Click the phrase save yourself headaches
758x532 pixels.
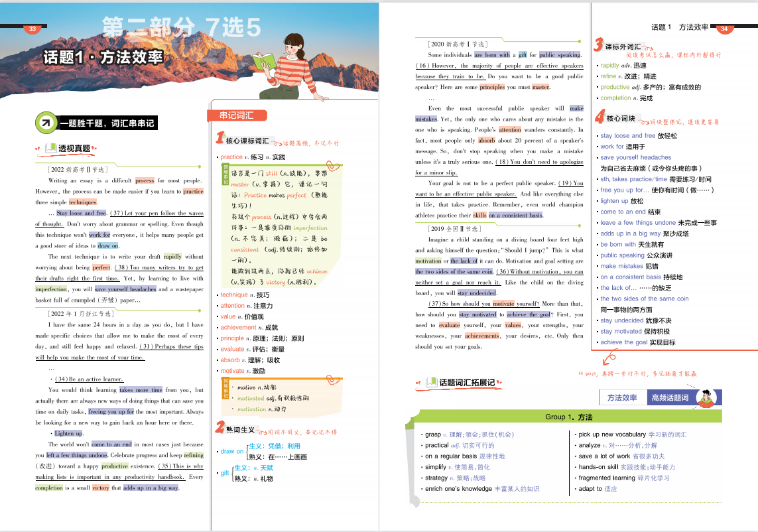[x=636, y=158]
